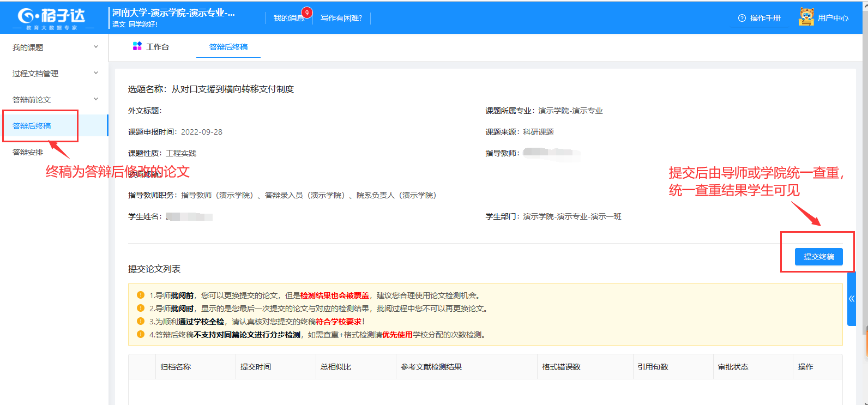Click the user avatar mascot icon
The height and width of the screenshot is (405, 868).
[x=806, y=17]
